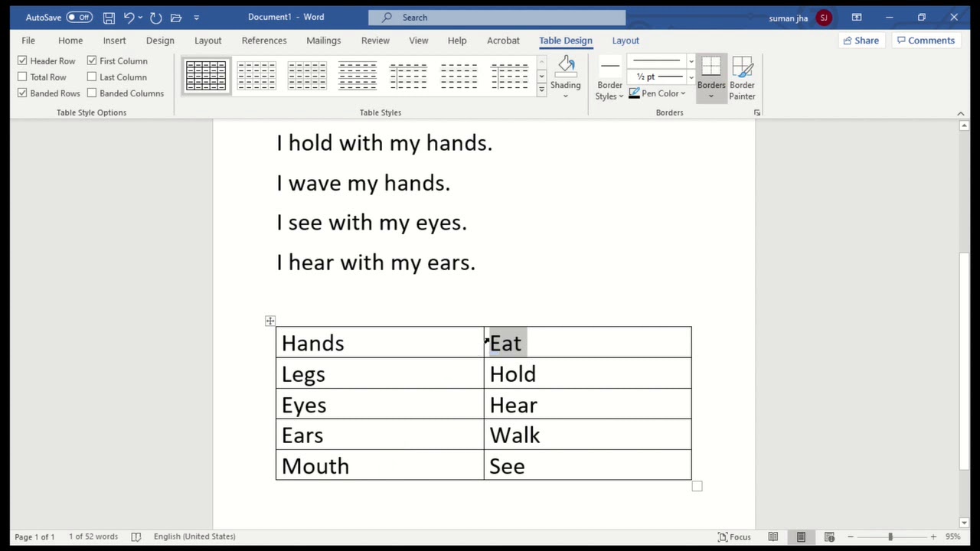This screenshot has width=980, height=551.
Task: Click the table move handle
Action: tap(270, 321)
